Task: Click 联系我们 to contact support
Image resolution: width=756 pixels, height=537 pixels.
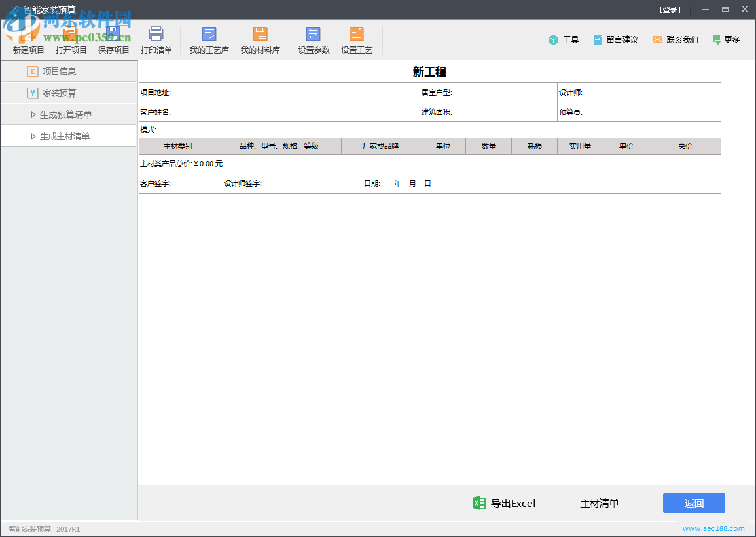Action: [x=675, y=39]
